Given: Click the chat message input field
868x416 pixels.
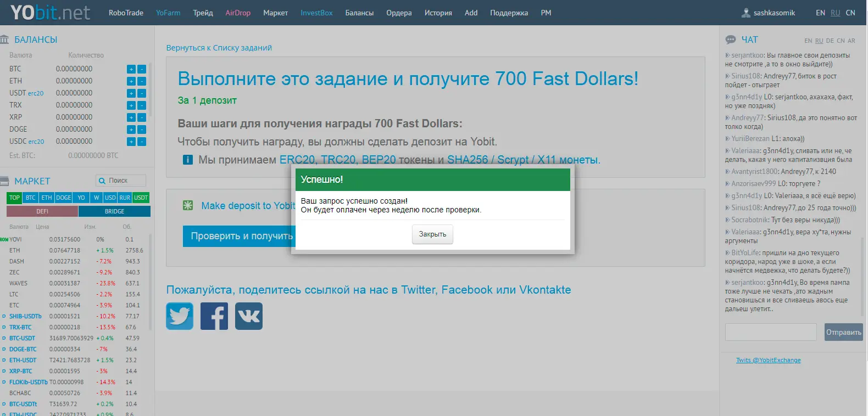Looking at the screenshot, I should coord(771,332).
